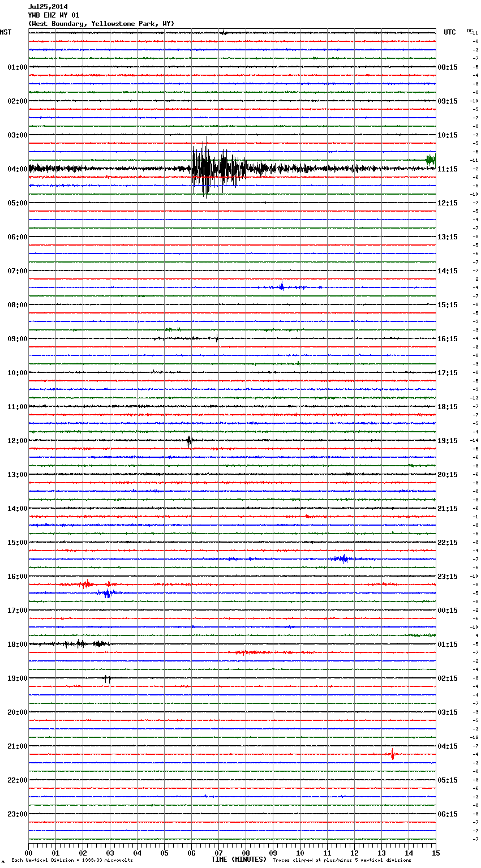Viewport: 481px width, 868px height.
Task: Pick the "16:00" MST row label
Action: 18,577
